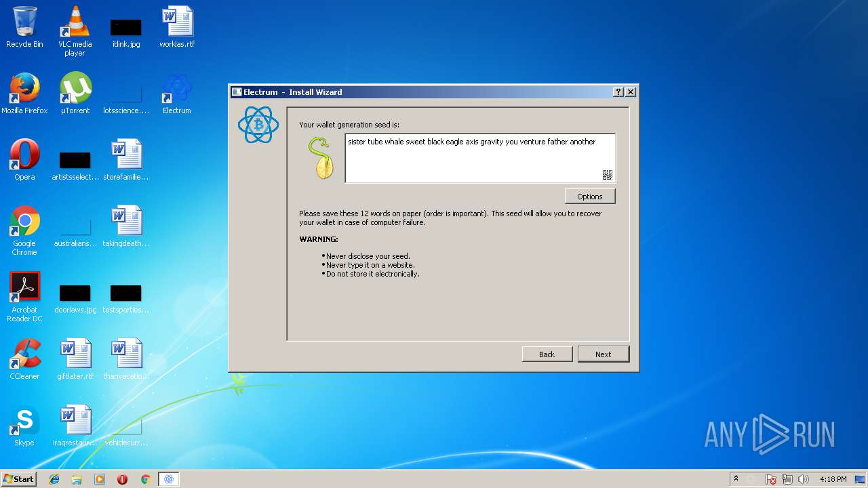Click 'Do not store it electronically.' text
This screenshot has height=488, width=868.
tap(373, 274)
